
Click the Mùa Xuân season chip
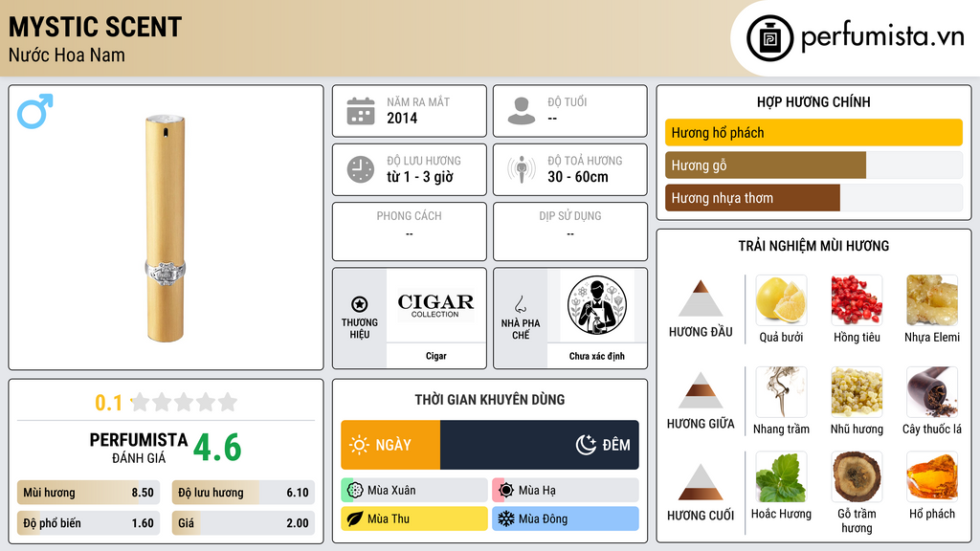pos(414,490)
